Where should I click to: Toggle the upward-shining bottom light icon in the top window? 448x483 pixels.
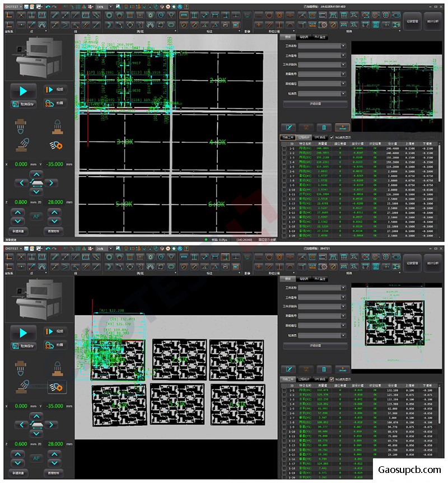[57, 127]
